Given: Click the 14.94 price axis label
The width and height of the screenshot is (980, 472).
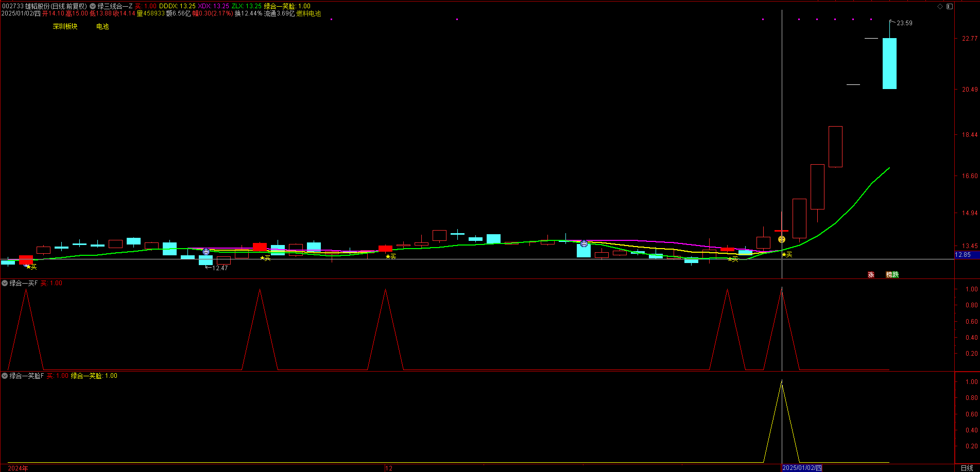Looking at the screenshot, I should click(970, 213).
